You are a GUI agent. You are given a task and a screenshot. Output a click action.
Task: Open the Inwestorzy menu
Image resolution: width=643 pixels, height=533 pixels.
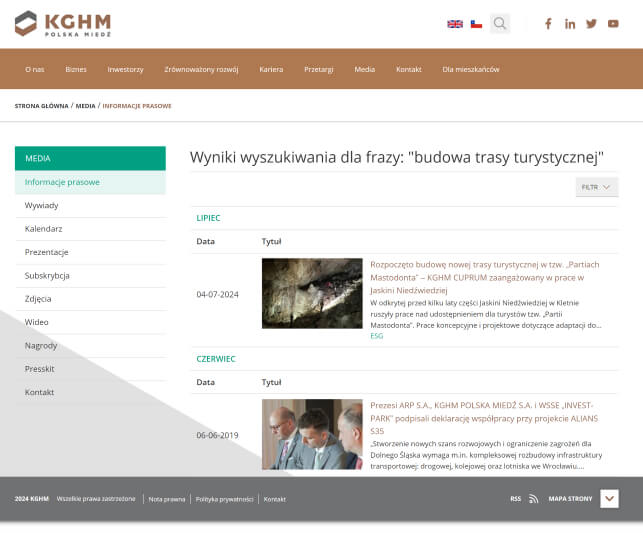(x=125, y=69)
